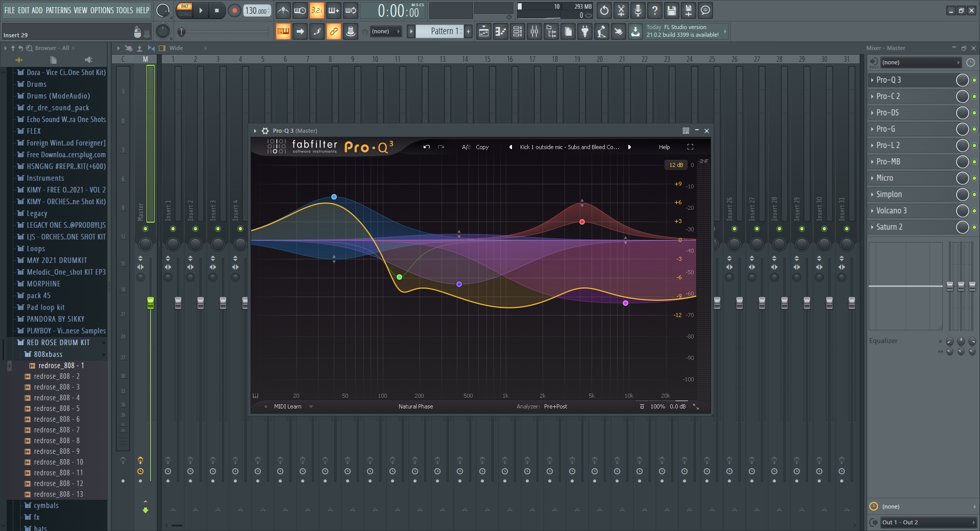Click Natural Phase processing mode button
Image resolution: width=980 pixels, height=531 pixels.
[415, 406]
